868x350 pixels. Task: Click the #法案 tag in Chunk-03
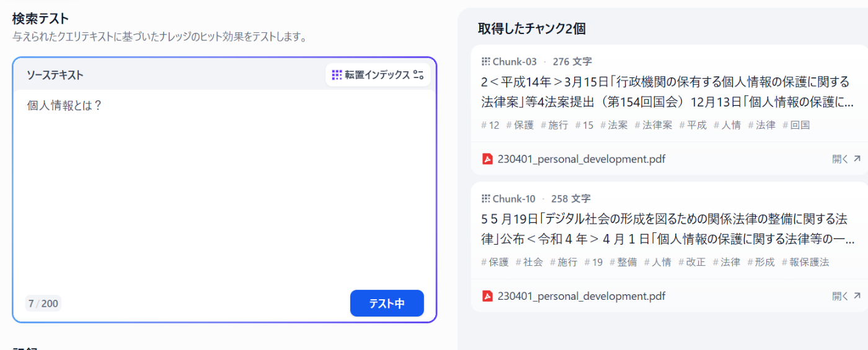[x=614, y=125]
